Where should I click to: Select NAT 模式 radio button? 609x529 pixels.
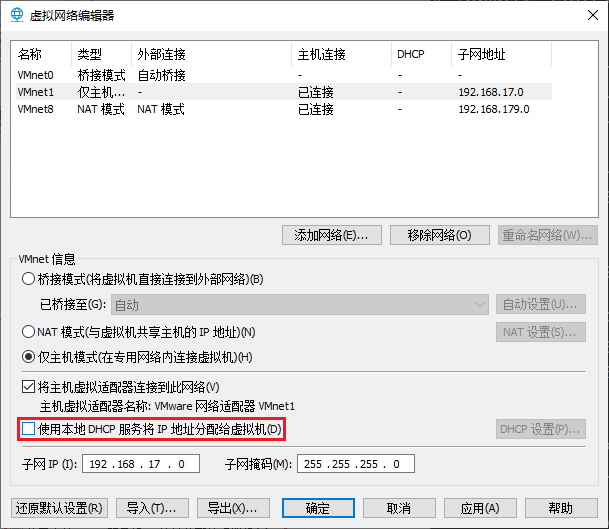click(x=28, y=332)
